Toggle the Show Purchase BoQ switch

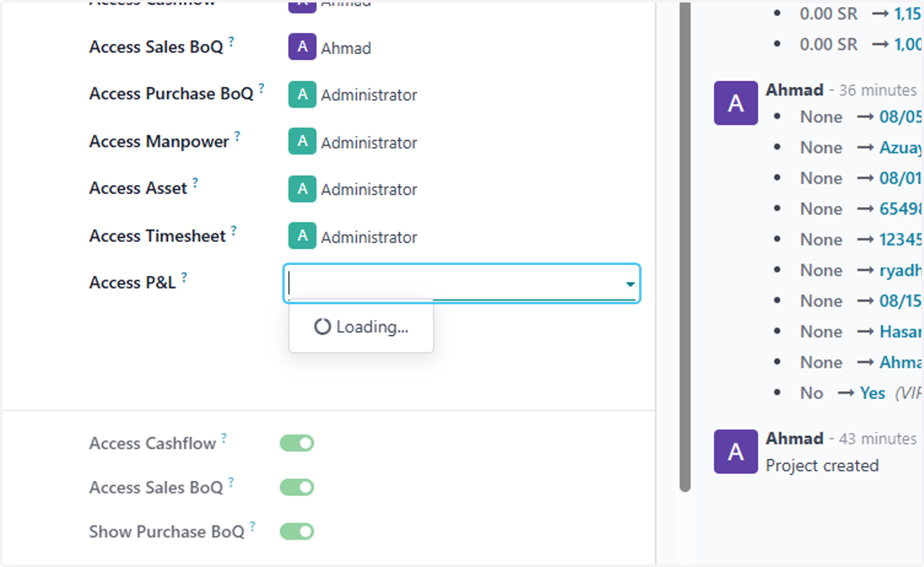pos(296,531)
